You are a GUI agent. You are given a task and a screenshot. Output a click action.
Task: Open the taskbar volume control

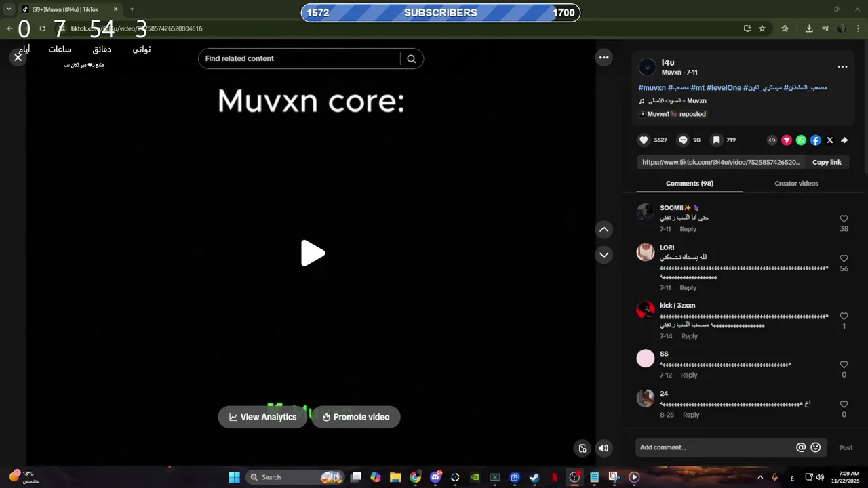coord(820,477)
